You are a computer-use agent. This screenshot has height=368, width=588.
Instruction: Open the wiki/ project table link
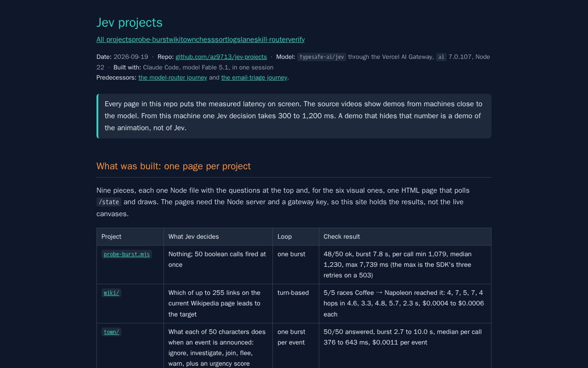111,293
